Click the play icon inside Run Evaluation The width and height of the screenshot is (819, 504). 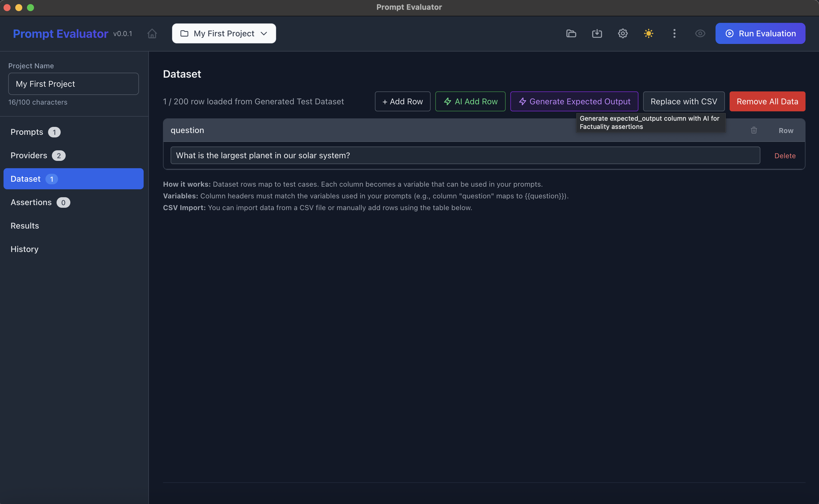coord(729,33)
